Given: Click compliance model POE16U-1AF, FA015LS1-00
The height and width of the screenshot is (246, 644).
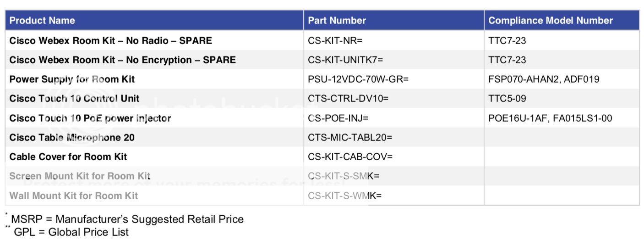Looking at the screenshot, I should [550, 118].
